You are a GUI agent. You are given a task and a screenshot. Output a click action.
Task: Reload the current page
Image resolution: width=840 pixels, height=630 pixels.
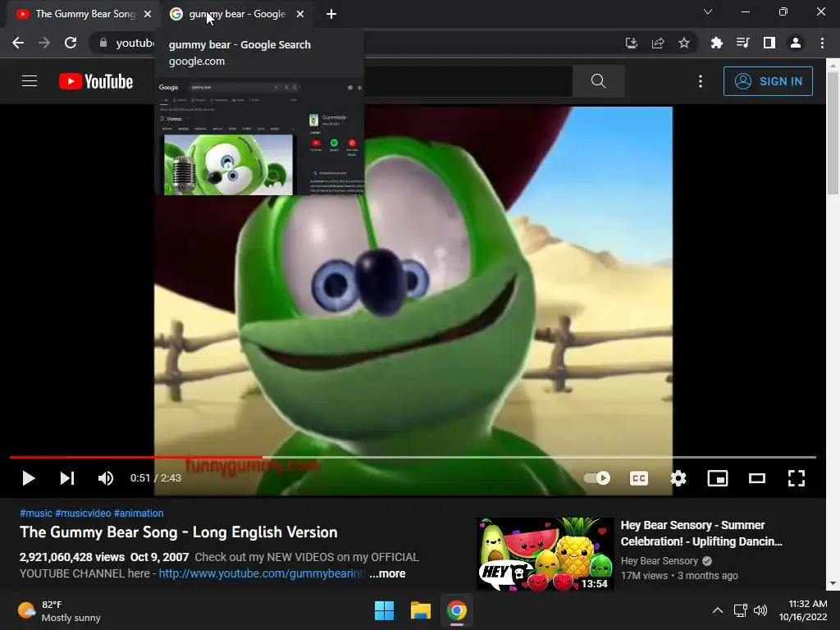click(x=71, y=43)
